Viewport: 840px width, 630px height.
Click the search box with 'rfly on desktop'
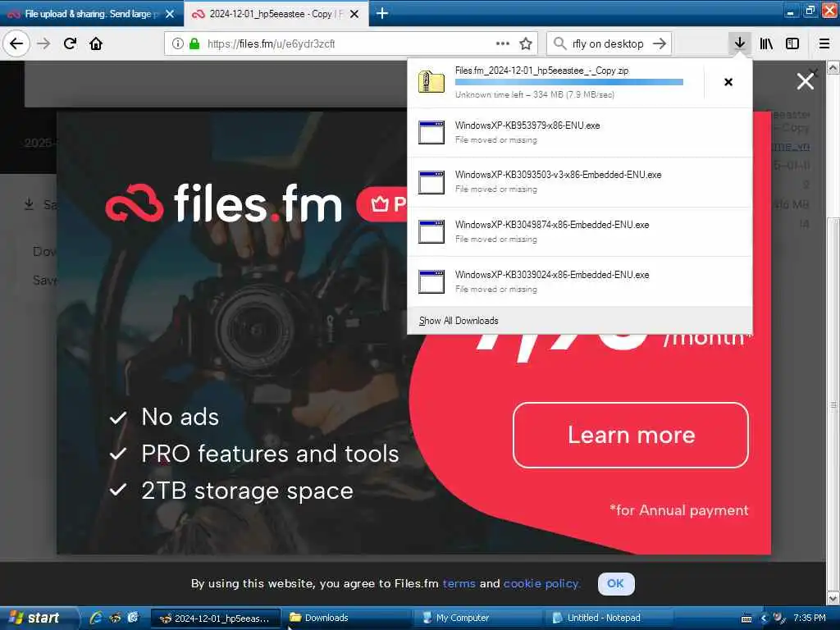coord(608,43)
